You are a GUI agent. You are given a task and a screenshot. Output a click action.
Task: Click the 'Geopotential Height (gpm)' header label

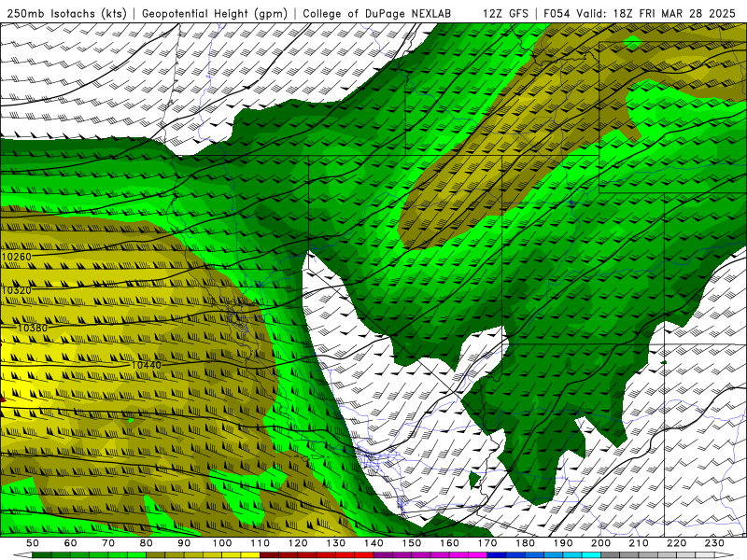click(215, 13)
